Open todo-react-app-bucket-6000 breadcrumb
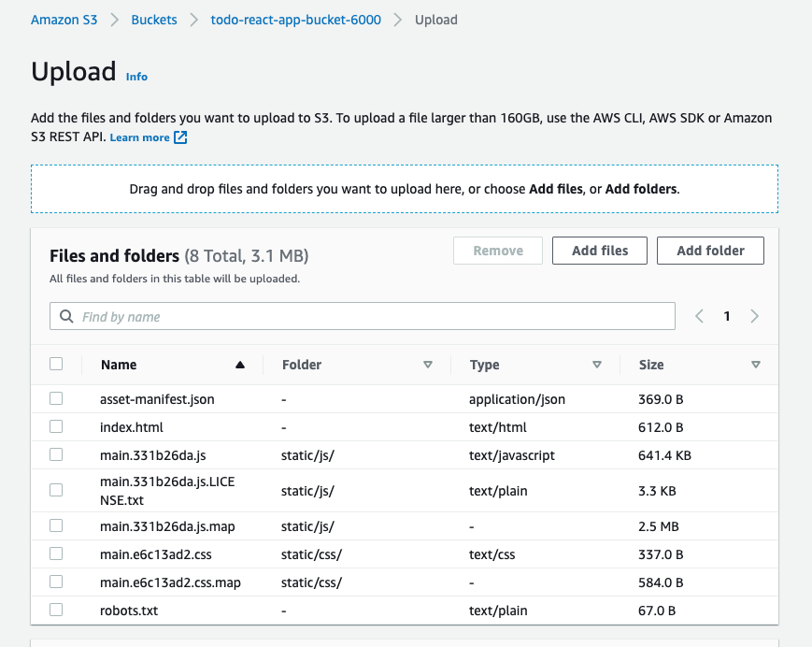Viewport: 812px width, 647px height. tap(295, 20)
